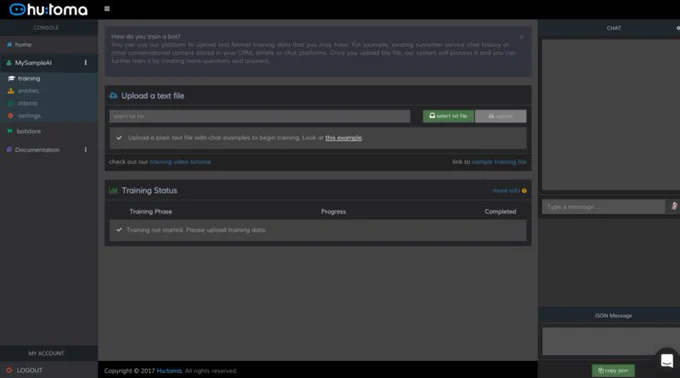Expand the Documentation three-dot menu
This screenshot has width=680, height=378.
tap(85, 150)
